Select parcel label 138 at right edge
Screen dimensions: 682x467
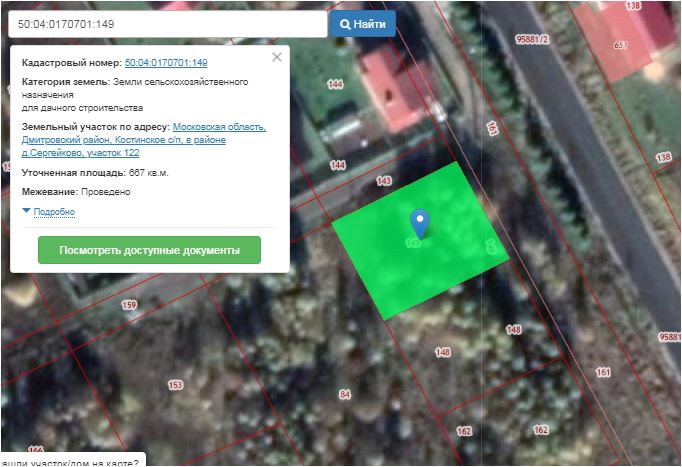click(662, 158)
